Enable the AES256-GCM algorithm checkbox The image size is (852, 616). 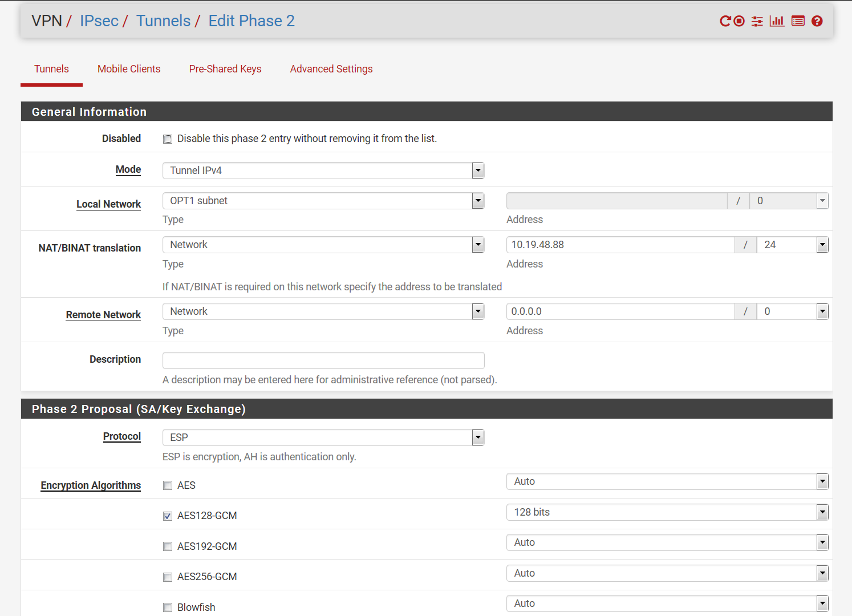(168, 577)
